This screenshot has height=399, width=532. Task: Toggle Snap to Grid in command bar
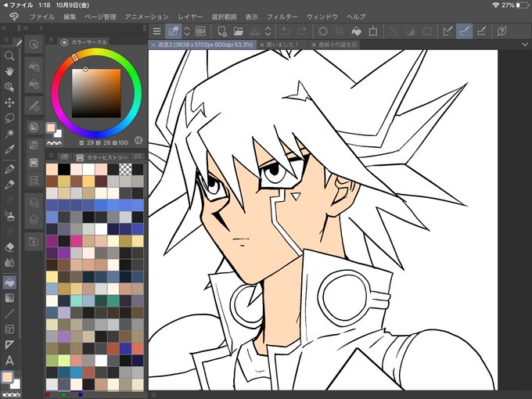481,31
